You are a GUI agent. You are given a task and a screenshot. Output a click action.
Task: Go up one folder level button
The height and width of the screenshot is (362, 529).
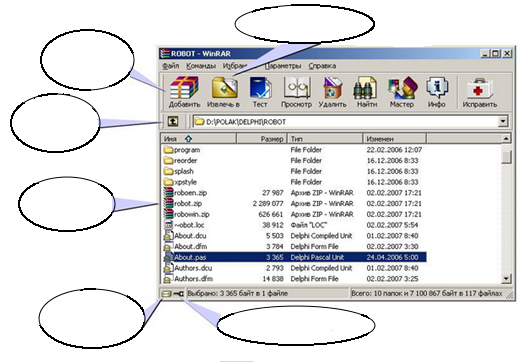point(173,121)
